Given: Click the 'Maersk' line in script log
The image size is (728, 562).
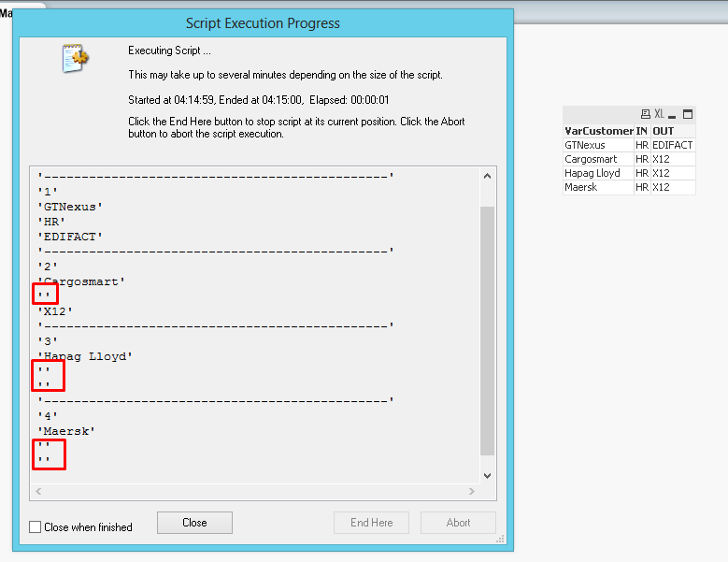Looking at the screenshot, I should 66,431.
